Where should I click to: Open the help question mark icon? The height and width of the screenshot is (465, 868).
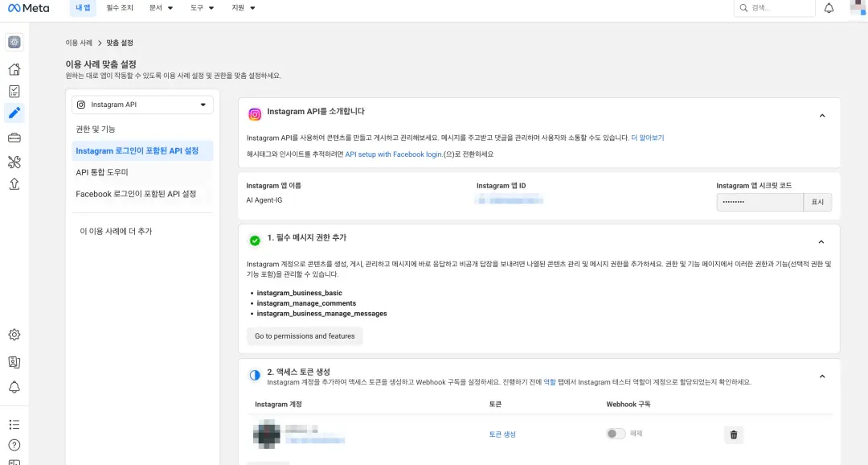[14, 445]
